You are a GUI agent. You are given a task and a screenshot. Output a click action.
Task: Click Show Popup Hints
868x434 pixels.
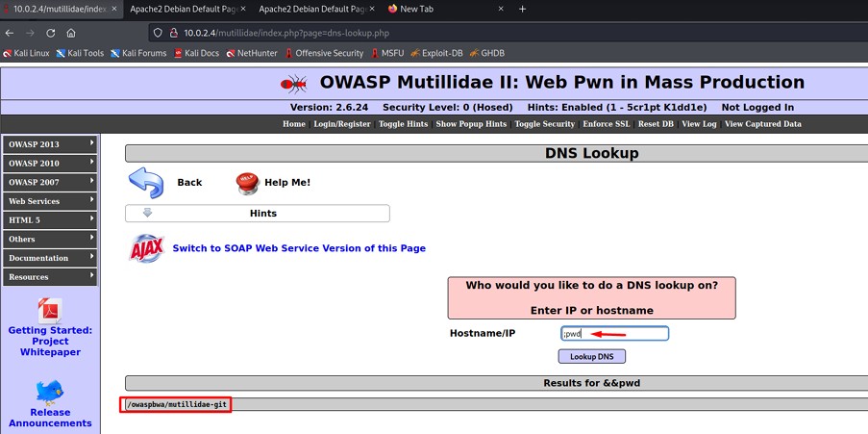[x=471, y=124]
